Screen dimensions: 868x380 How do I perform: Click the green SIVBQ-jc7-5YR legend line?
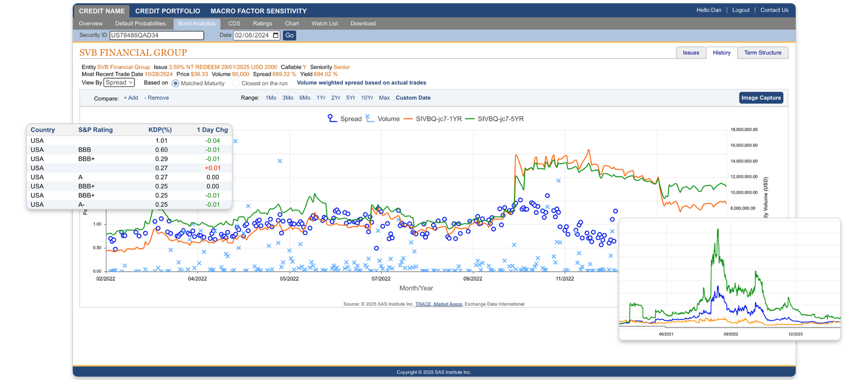(470, 119)
